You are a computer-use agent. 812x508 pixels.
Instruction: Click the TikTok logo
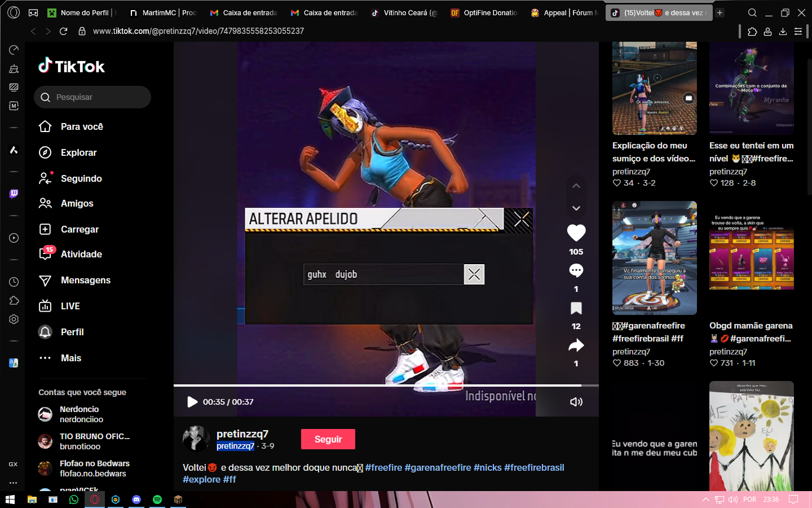point(72,66)
